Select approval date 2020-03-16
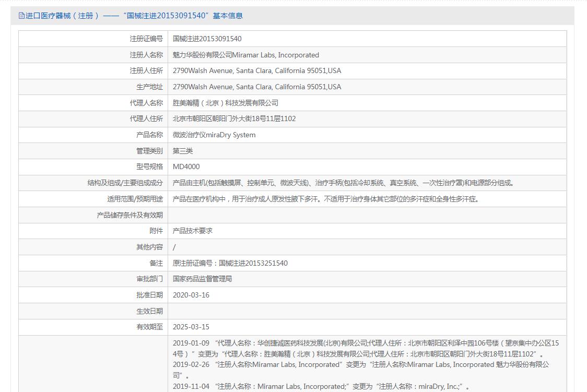Screen dimensions: 587x392 tap(191, 295)
